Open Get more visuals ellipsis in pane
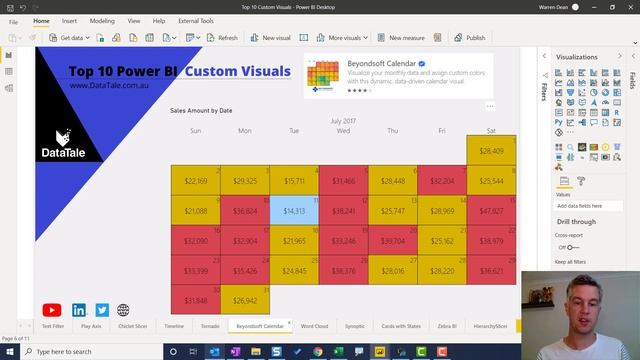Viewport: 640px width, 360px height. 570,132
